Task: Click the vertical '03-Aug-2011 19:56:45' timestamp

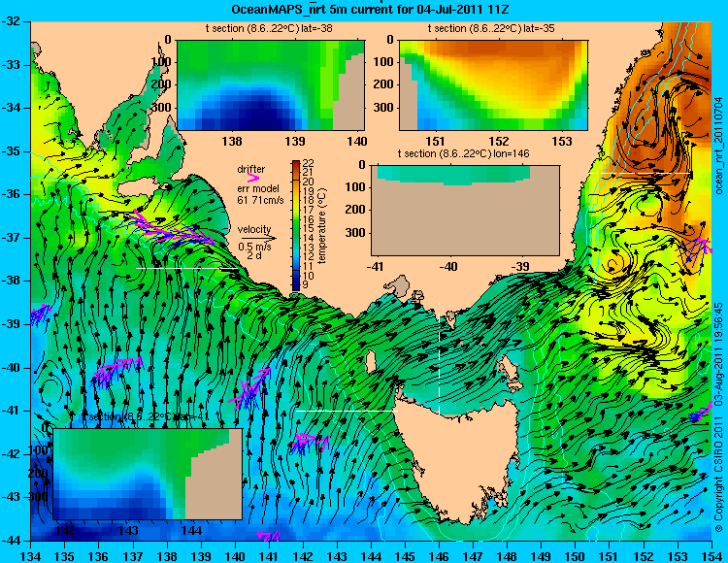Action: click(719, 355)
